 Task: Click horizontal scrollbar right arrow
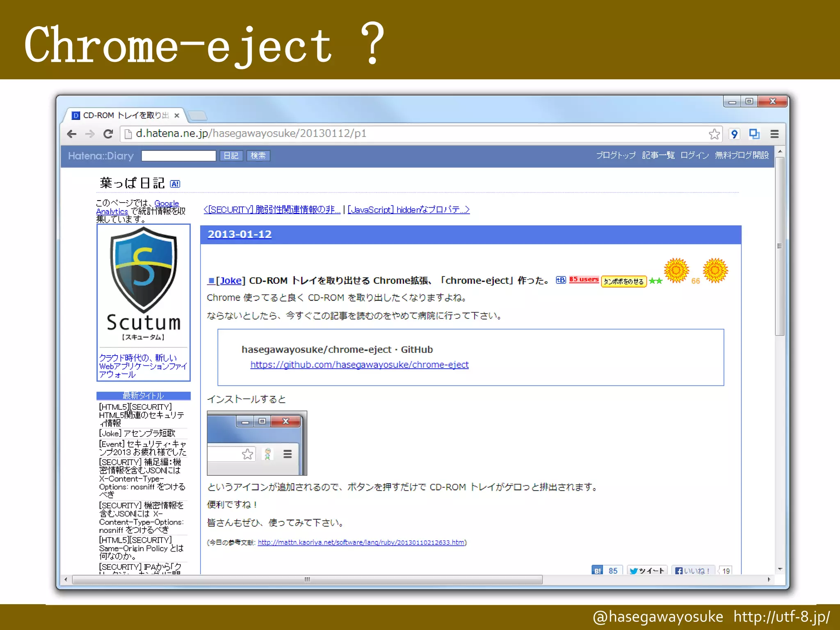click(769, 580)
